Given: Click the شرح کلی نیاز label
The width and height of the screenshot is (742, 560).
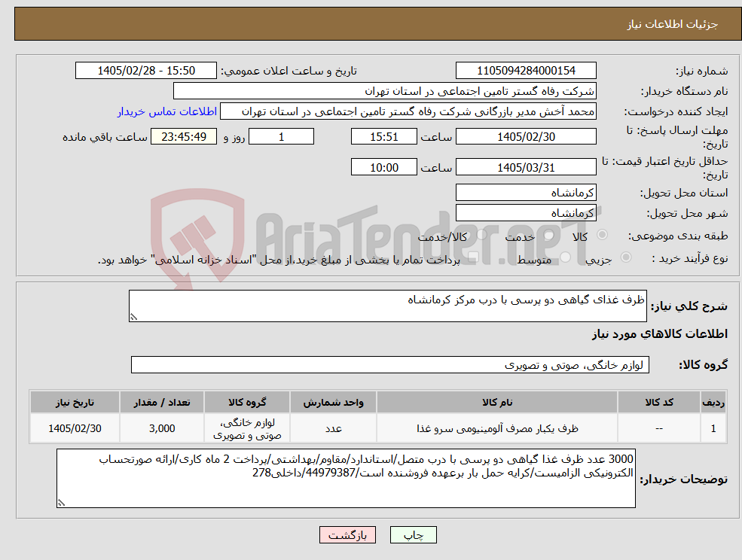Looking at the screenshot, I should pyautogui.click(x=689, y=306).
